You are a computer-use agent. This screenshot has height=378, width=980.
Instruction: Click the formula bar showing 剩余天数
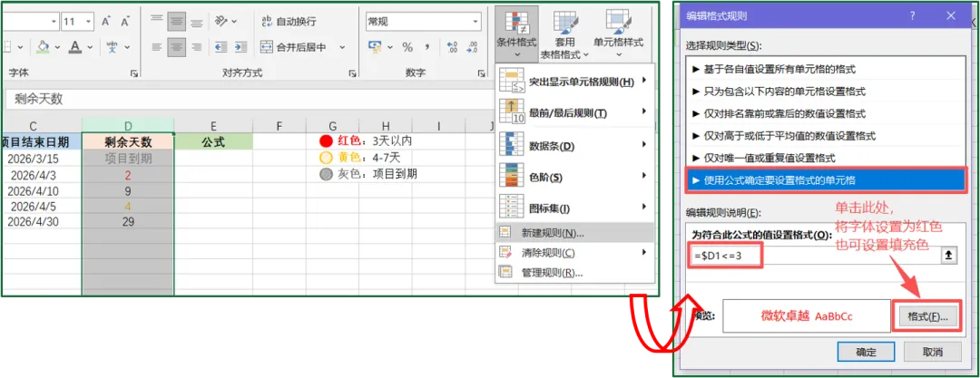pyautogui.click(x=250, y=99)
